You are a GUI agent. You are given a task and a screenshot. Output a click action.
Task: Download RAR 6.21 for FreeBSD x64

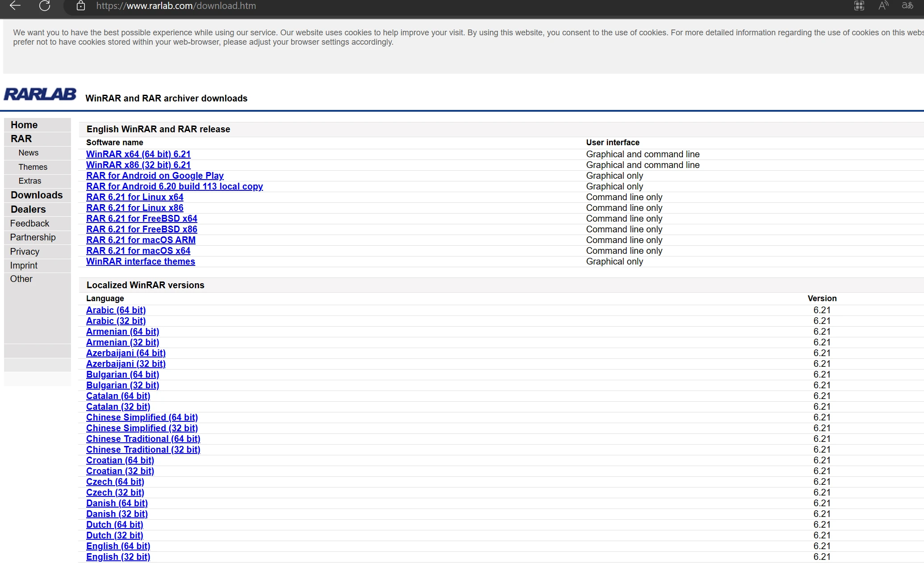142,218
